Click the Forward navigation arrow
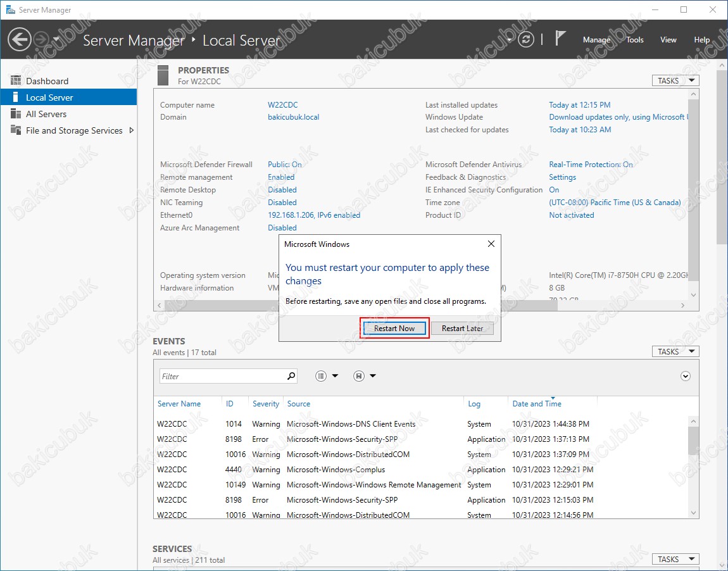Screen dimensions: 728x571 (x=41, y=39)
